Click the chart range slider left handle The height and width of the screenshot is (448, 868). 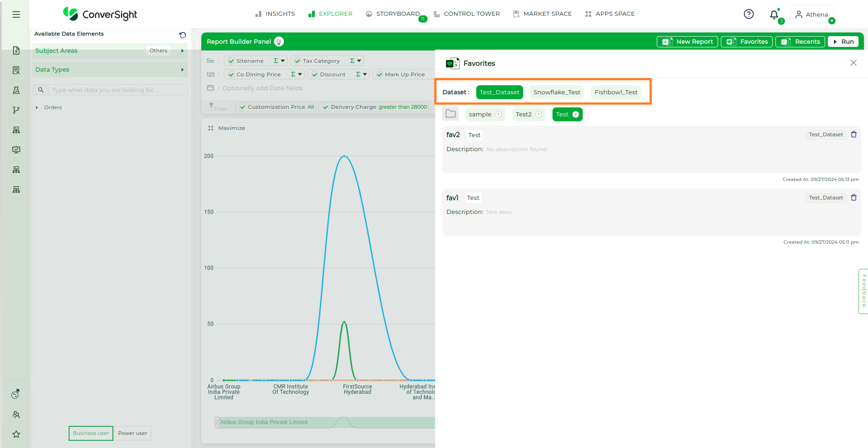(x=217, y=422)
